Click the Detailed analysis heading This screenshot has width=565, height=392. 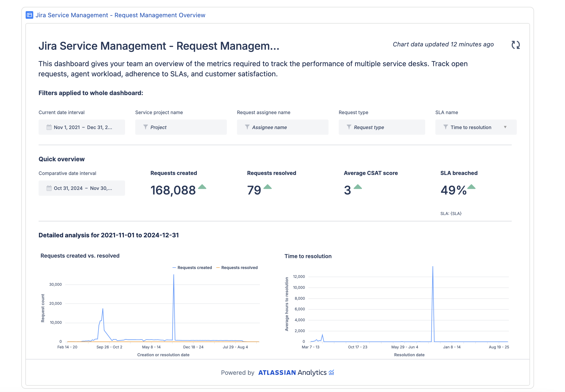[109, 235]
